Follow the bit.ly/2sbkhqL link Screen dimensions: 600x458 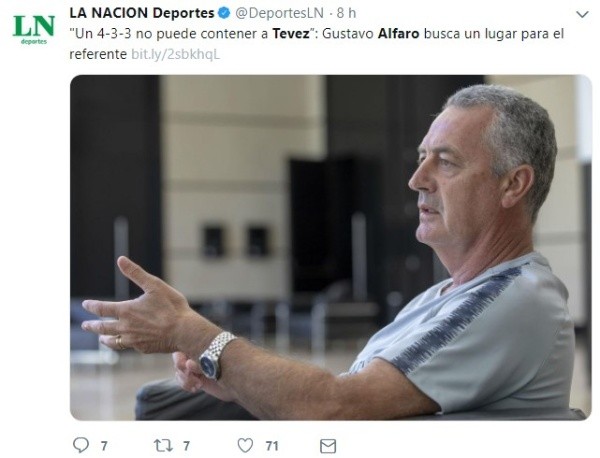[176, 54]
